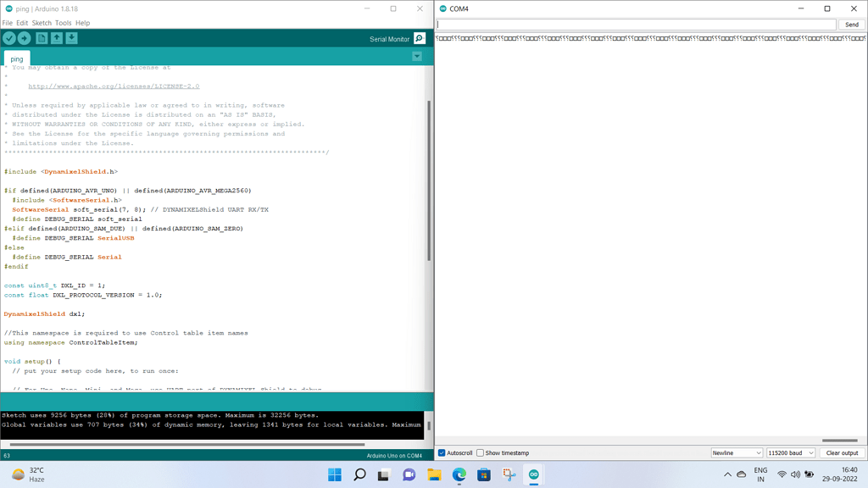Expand the tab options dropdown arrow

(417, 57)
